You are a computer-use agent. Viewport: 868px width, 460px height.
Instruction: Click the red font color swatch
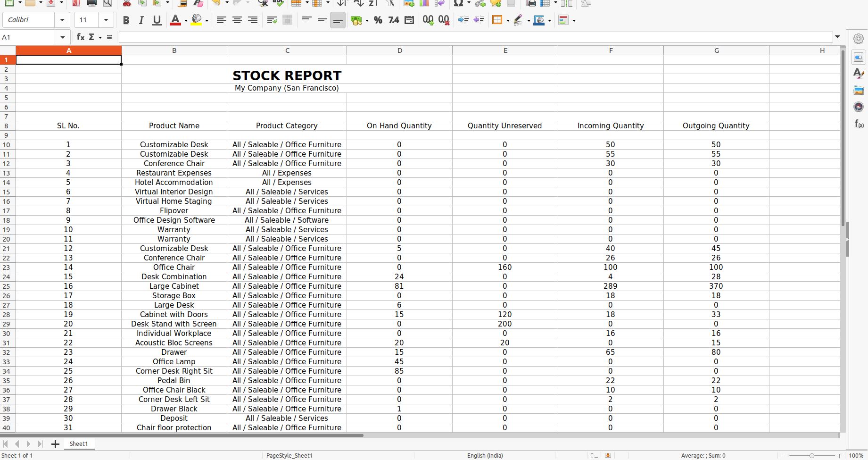pyautogui.click(x=175, y=20)
